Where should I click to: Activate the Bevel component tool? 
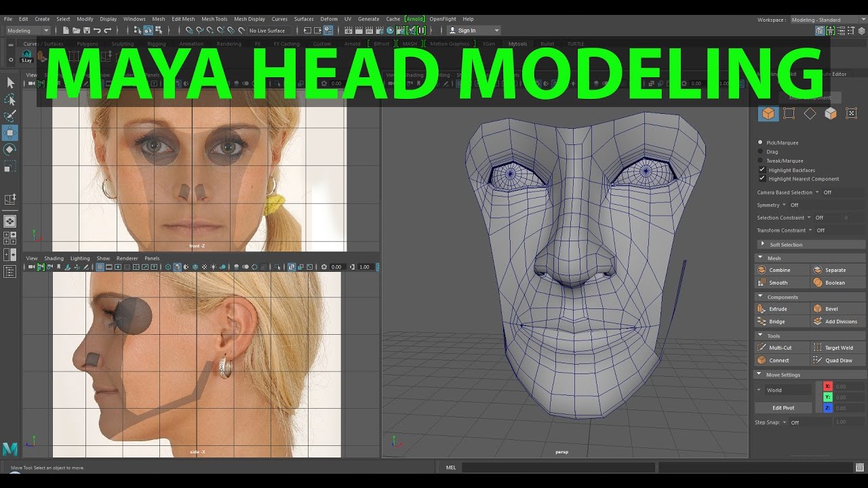click(x=838, y=308)
